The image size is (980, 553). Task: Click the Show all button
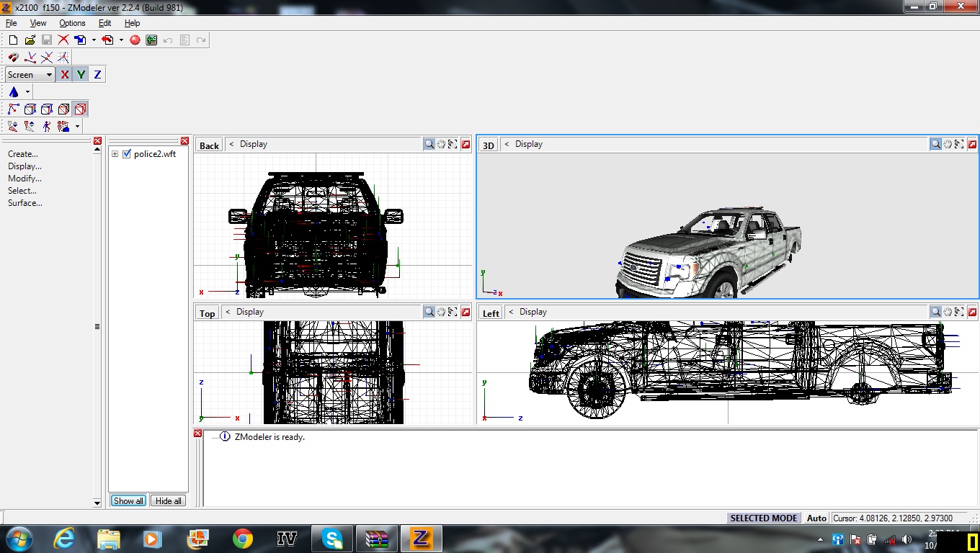coord(128,500)
